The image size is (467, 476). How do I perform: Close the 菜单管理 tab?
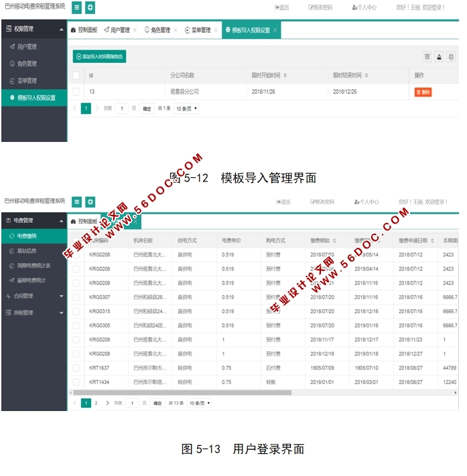[216, 30]
